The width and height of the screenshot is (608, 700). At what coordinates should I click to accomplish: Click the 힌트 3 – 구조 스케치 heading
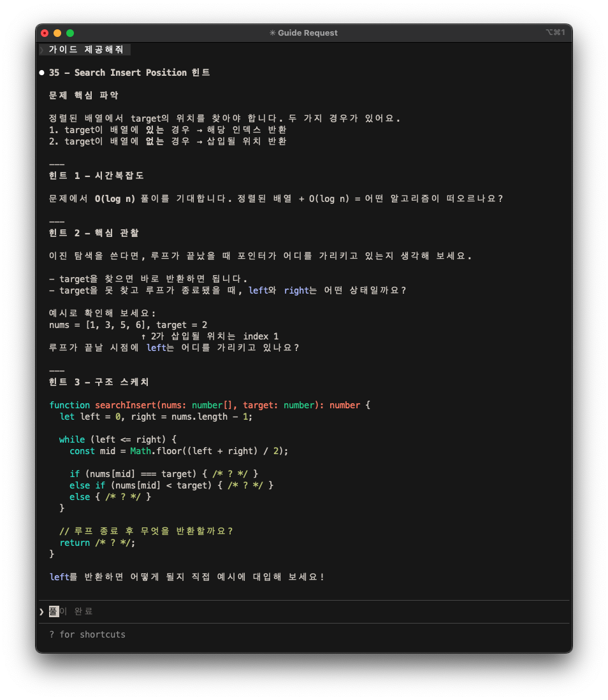tap(98, 382)
